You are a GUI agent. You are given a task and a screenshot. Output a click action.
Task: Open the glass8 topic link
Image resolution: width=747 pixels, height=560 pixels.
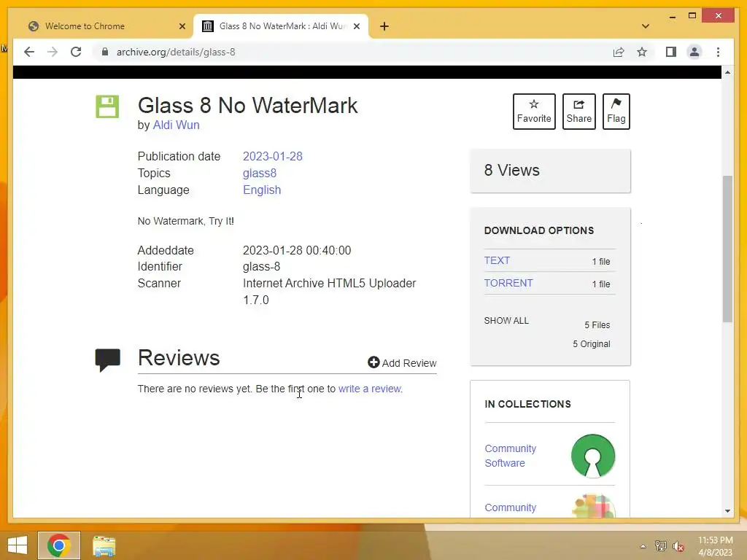[260, 173]
